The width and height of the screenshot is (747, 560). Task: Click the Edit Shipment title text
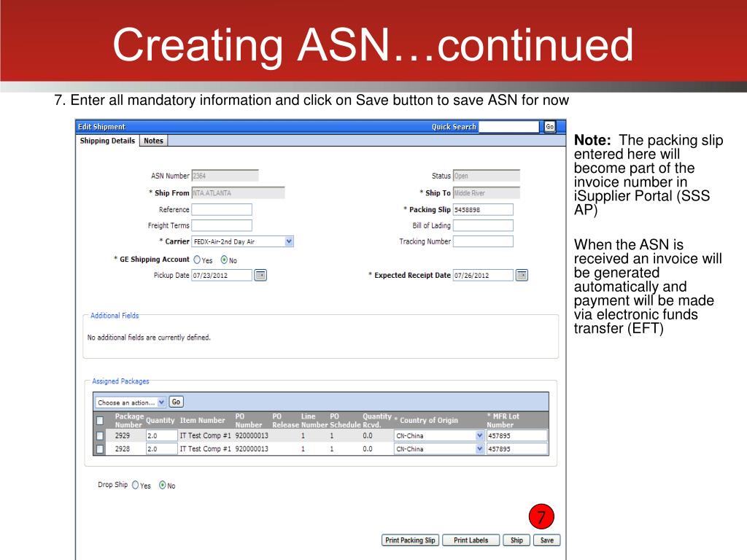tap(101, 127)
